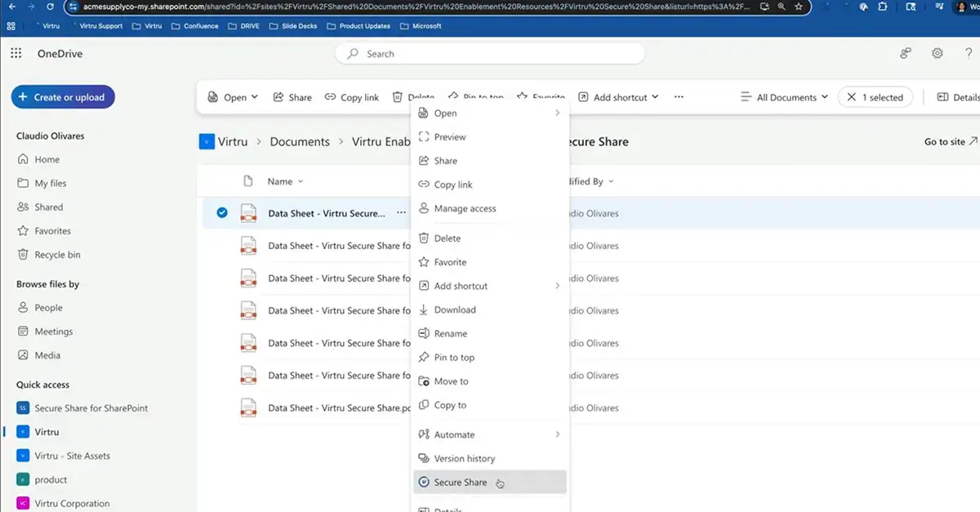The width and height of the screenshot is (980, 512).
Task: Expand the Automate submenu arrow
Action: [x=558, y=434]
